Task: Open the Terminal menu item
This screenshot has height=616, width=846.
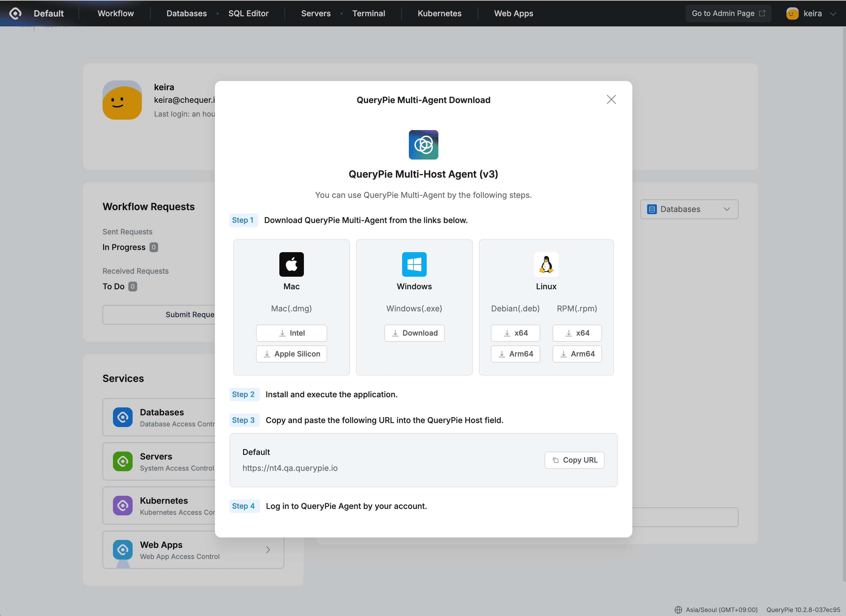Action: (x=369, y=13)
